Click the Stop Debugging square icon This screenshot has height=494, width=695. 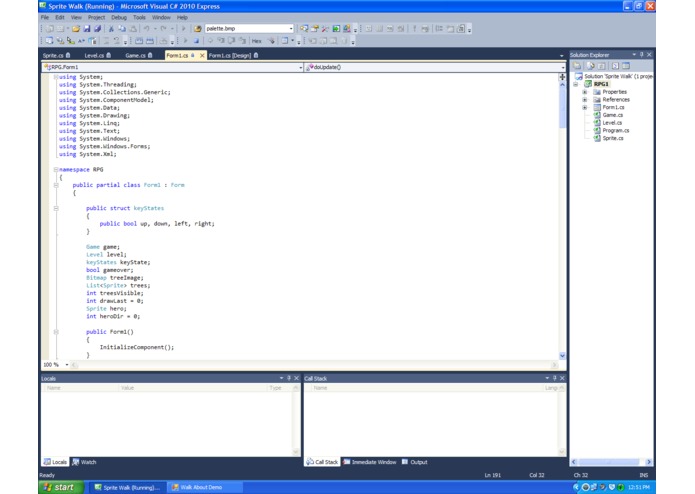(x=196, y=41)
